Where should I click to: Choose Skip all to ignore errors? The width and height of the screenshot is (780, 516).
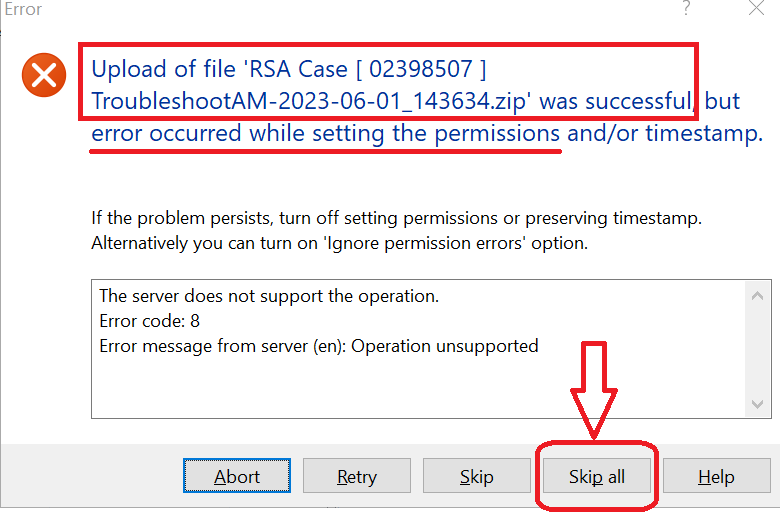[597, 477]
